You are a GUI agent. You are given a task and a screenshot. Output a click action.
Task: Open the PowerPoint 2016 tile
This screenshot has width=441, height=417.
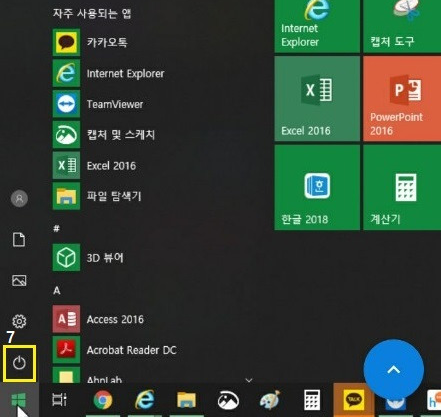[402, 99]
